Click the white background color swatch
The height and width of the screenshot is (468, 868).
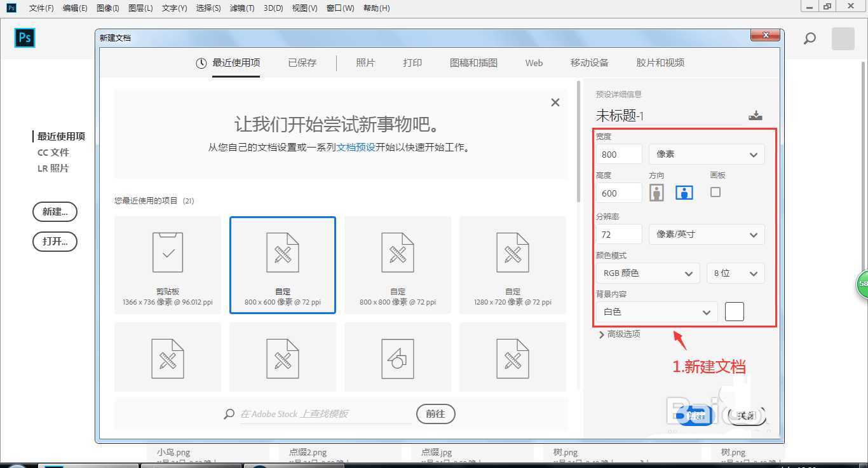tap(734, 311)
